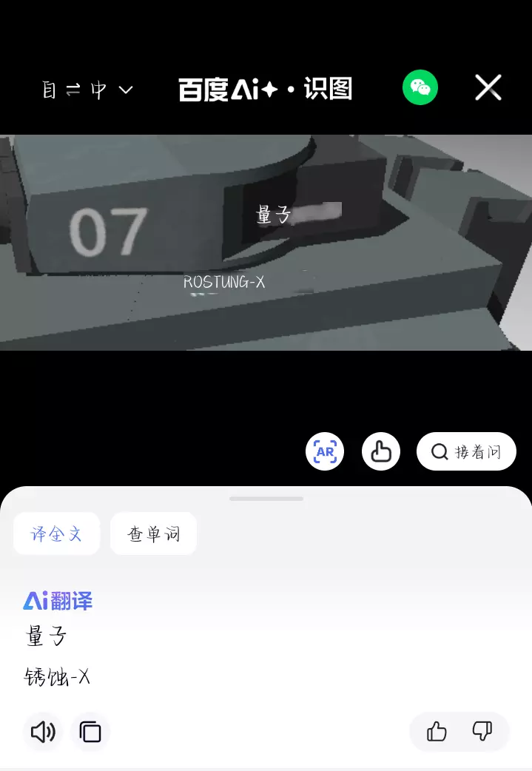Tap the 量子 overlay text on the image
This screenshot has height=771, width=532.
273,215
